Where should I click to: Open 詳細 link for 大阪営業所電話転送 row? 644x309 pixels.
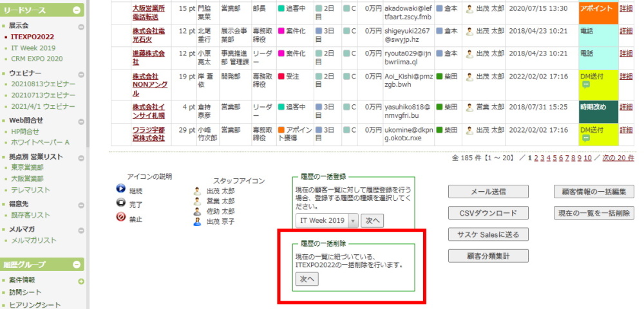[626, 8]
